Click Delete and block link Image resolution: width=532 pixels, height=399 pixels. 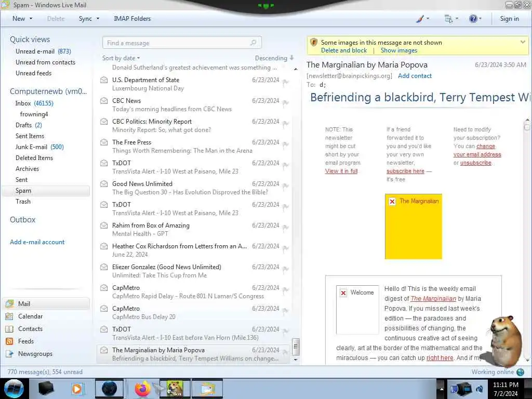click(x=344, y=50)
